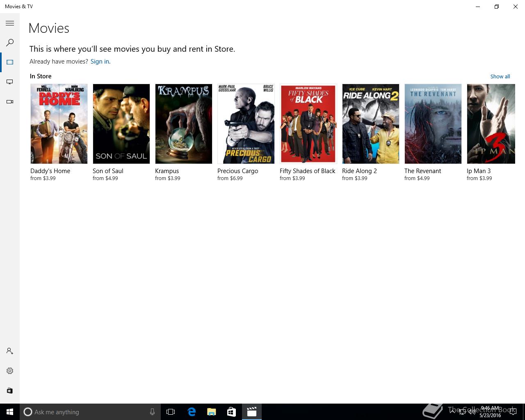
Task: Click the Precious Cargo title text
Action: coord(238,171)
